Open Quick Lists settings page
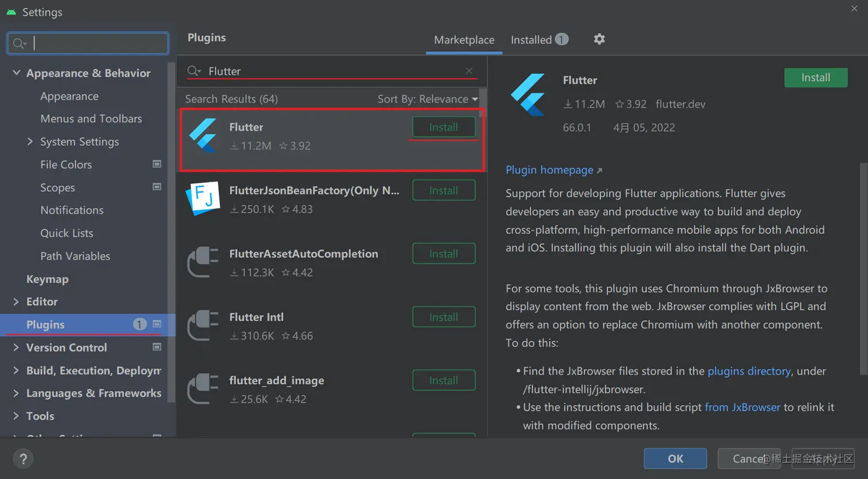 tap(67, 233)
